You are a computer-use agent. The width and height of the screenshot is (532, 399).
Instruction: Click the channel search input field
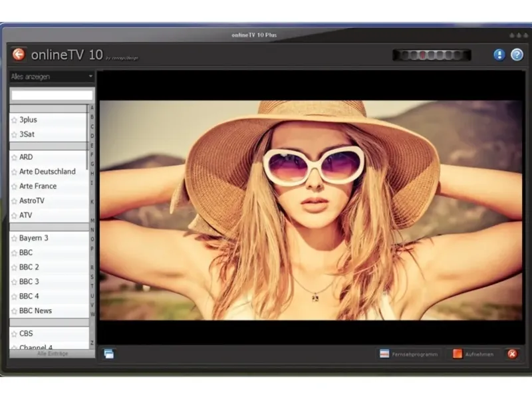coord(52,95)
